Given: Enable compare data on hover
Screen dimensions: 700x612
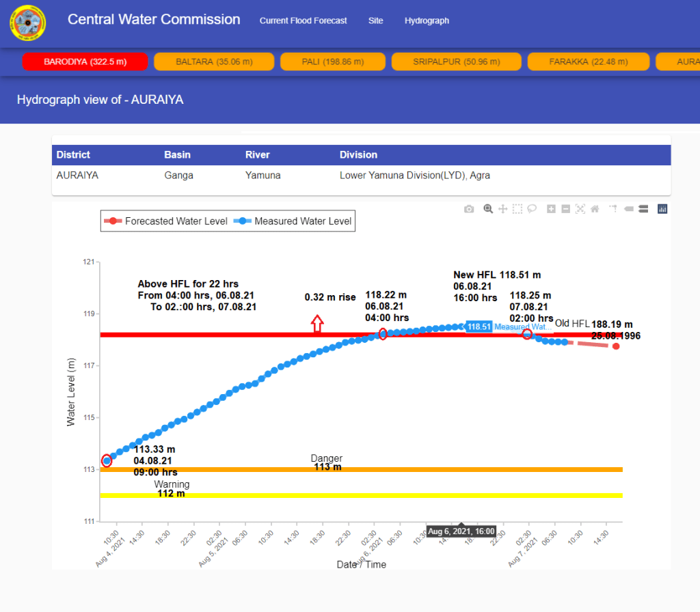Looking at the screenshot, I should pyautogui.click(x=643, y=209).
